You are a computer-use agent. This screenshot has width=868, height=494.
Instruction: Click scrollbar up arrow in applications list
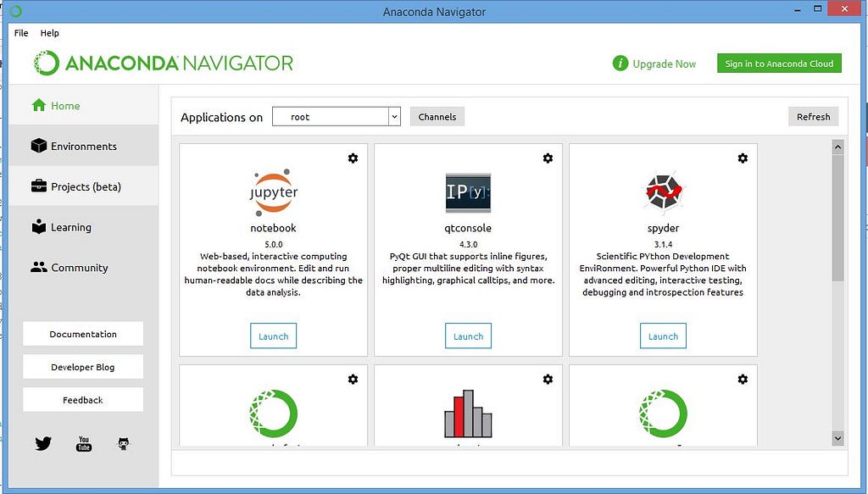tap(837, 147)
